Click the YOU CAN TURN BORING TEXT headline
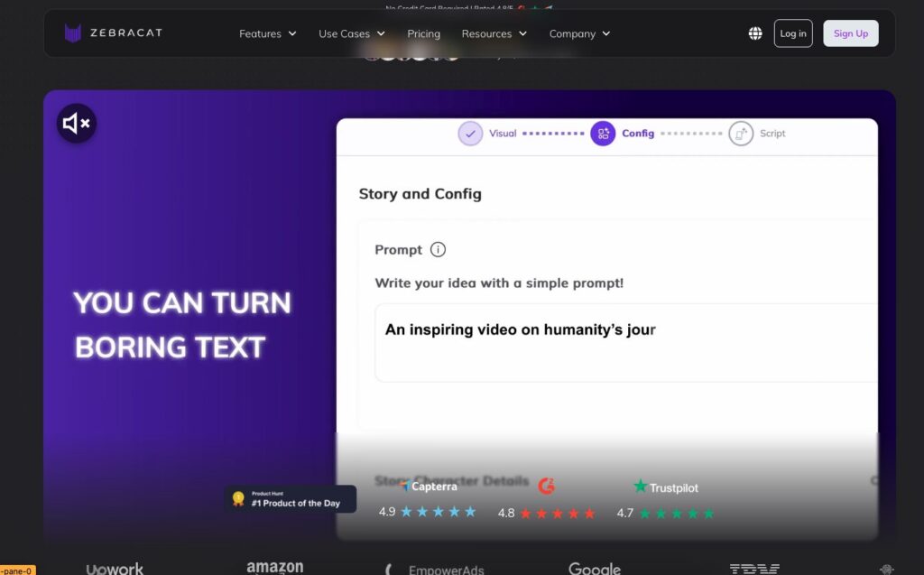Image resolution: width=924 pixels, height=575 pixels. [x=182, y=324]
